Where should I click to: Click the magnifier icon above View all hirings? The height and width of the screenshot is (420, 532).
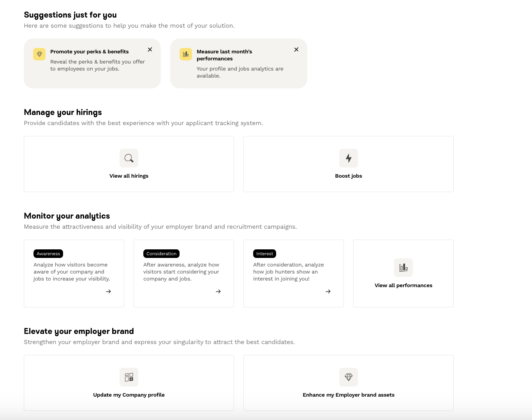coord(129,158)
